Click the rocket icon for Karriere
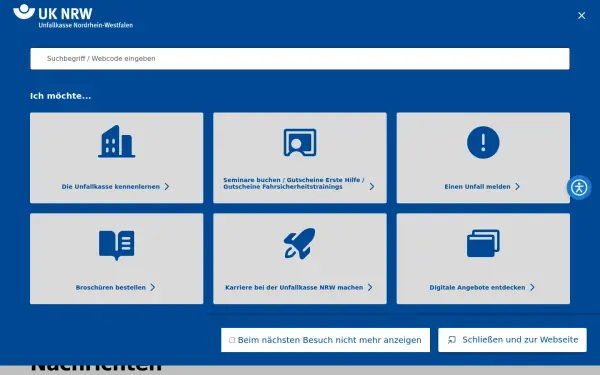This screenshot has height=375, width=600. (x=300, y=243)
